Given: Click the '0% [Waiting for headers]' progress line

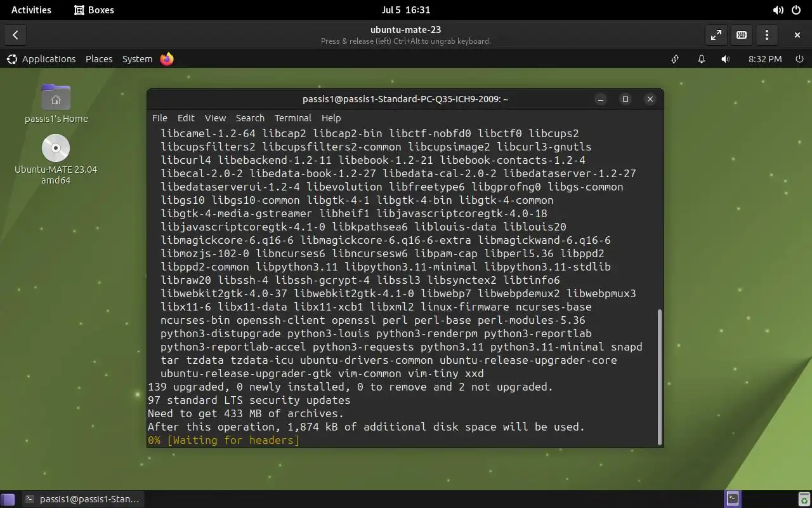Looking at the screenshot, I should click(223, 440).
